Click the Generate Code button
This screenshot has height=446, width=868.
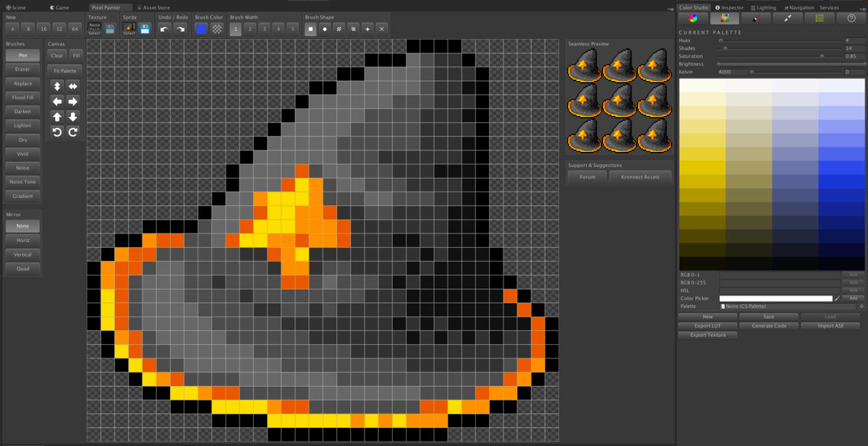coord(769,326)
